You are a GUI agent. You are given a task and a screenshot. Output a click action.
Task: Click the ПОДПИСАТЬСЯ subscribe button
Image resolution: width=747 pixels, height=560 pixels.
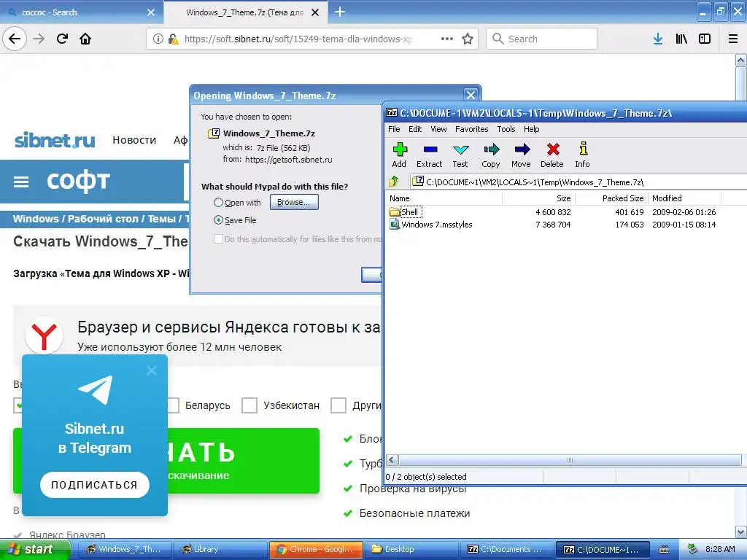pyautogui.click(x=94, y=485)
